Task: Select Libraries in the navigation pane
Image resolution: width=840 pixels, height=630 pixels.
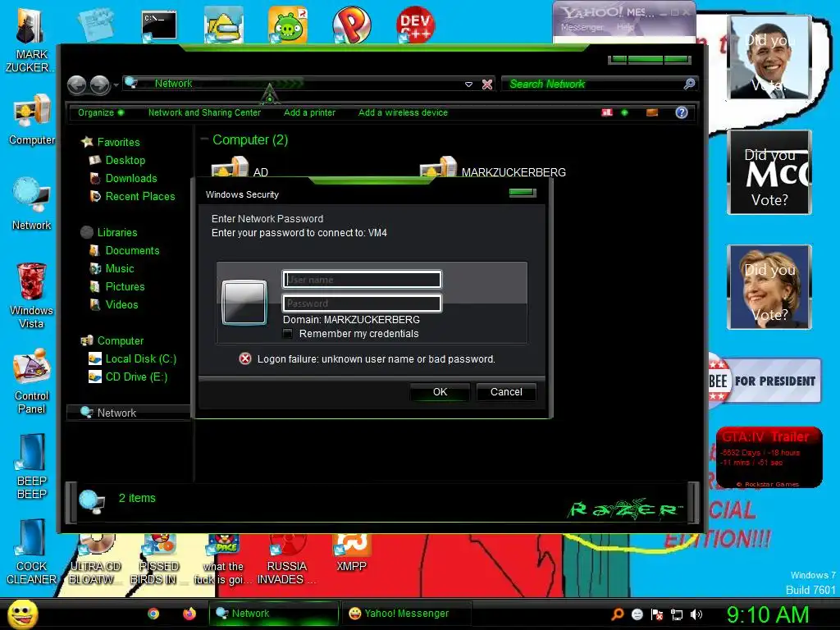Action: tap(109, 232)
